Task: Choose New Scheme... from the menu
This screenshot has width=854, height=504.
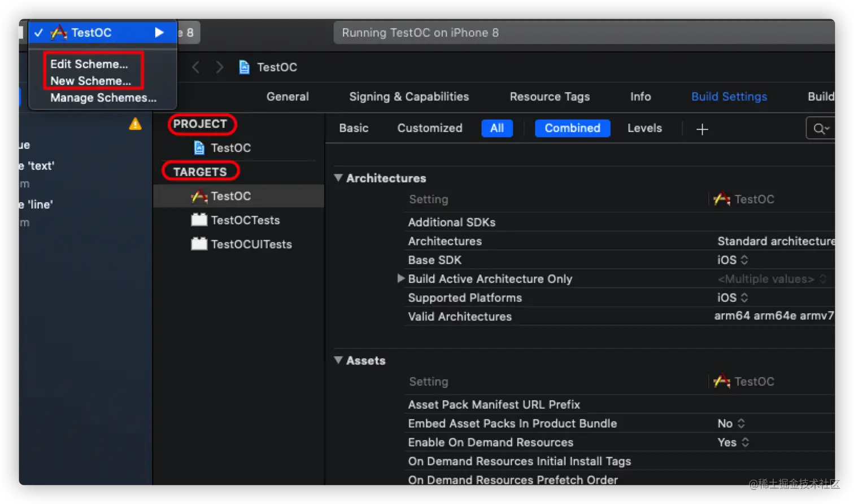Action: point(90,81)
